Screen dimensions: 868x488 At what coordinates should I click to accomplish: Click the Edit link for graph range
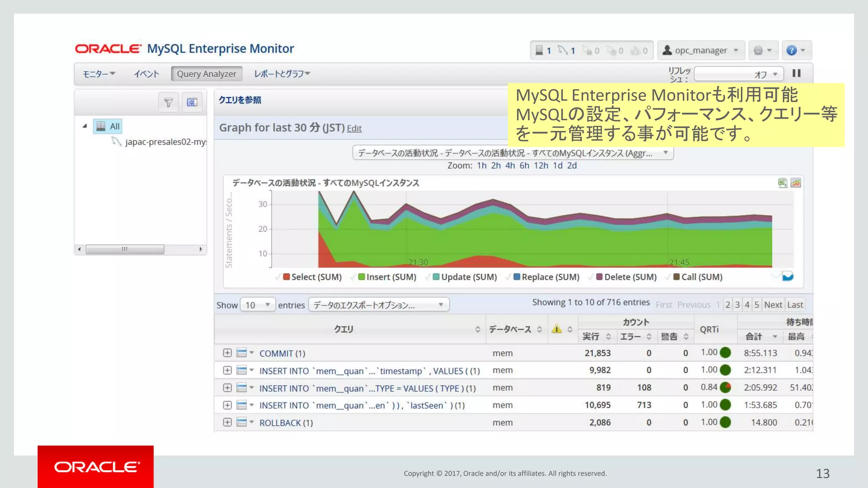(354, 128)
